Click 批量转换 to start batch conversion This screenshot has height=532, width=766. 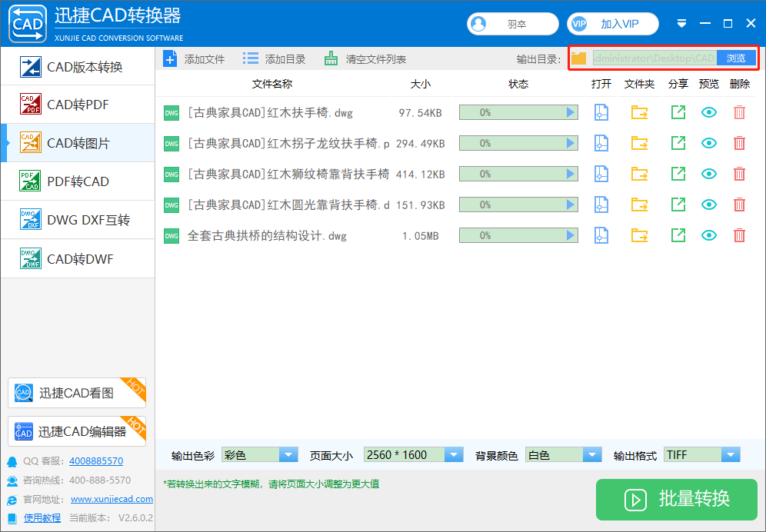(x=677, y=500)
